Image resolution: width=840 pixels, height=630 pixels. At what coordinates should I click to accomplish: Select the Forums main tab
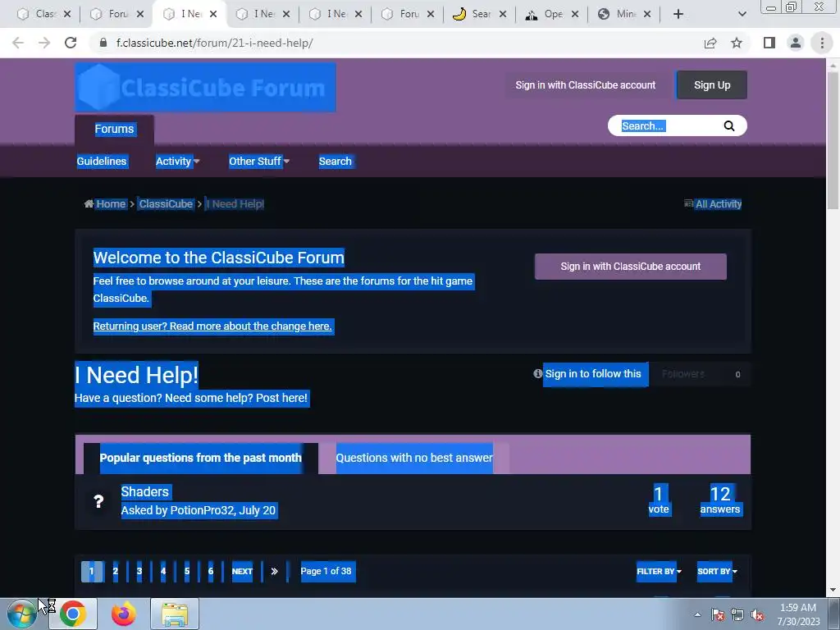[114, 129]
